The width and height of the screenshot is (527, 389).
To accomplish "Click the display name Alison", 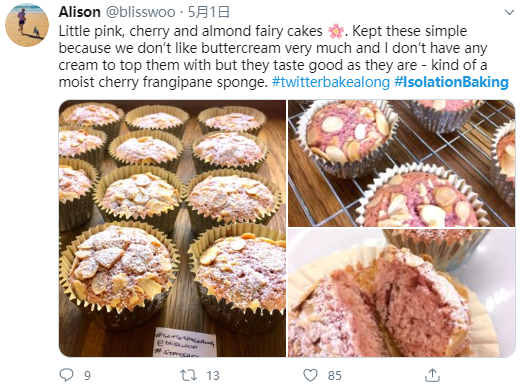I will [x=80, y=12].
